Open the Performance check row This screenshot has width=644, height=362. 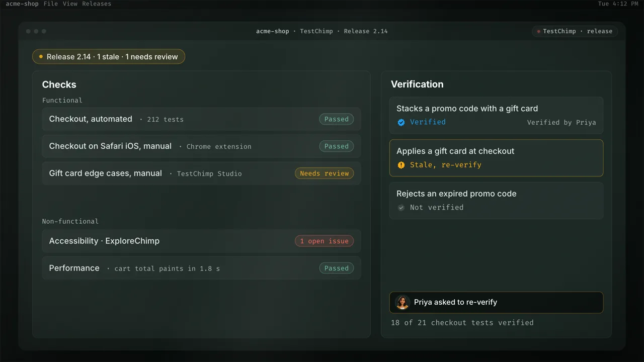click(201, 268)
